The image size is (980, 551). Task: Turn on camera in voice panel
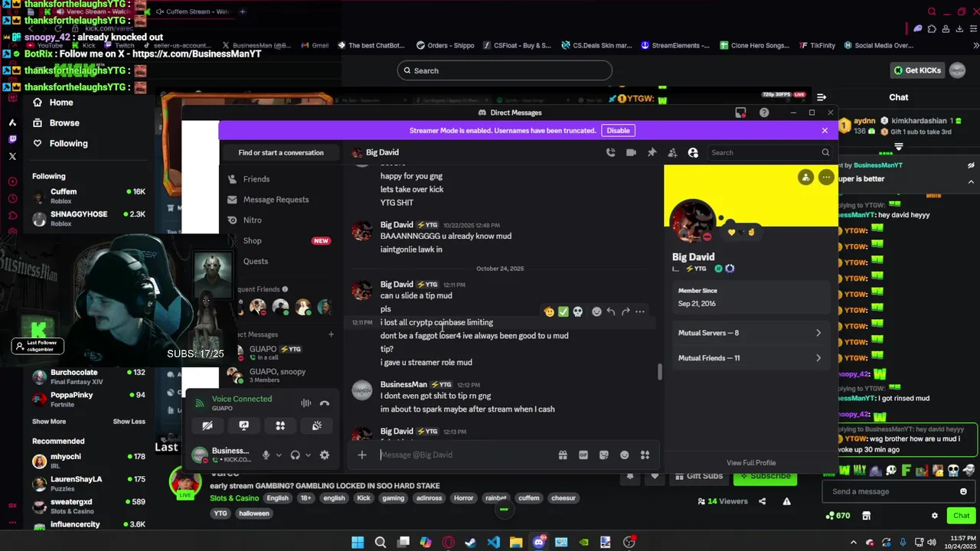point(207,425)
